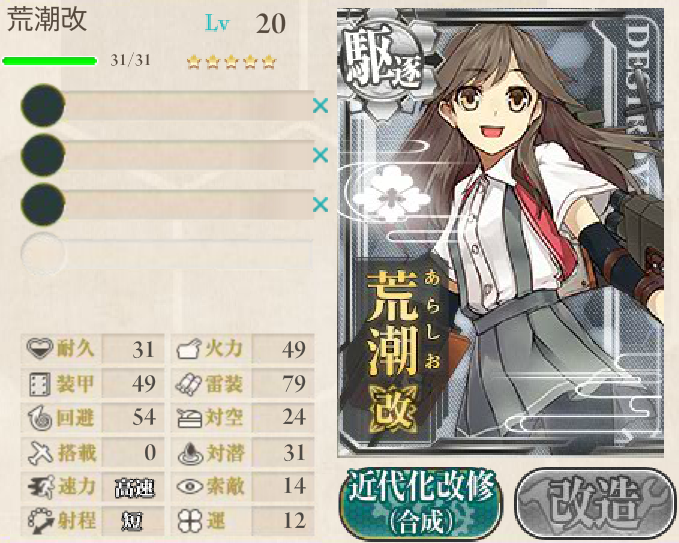Click the four-leaf clover icon beside 運

(190, 520)
